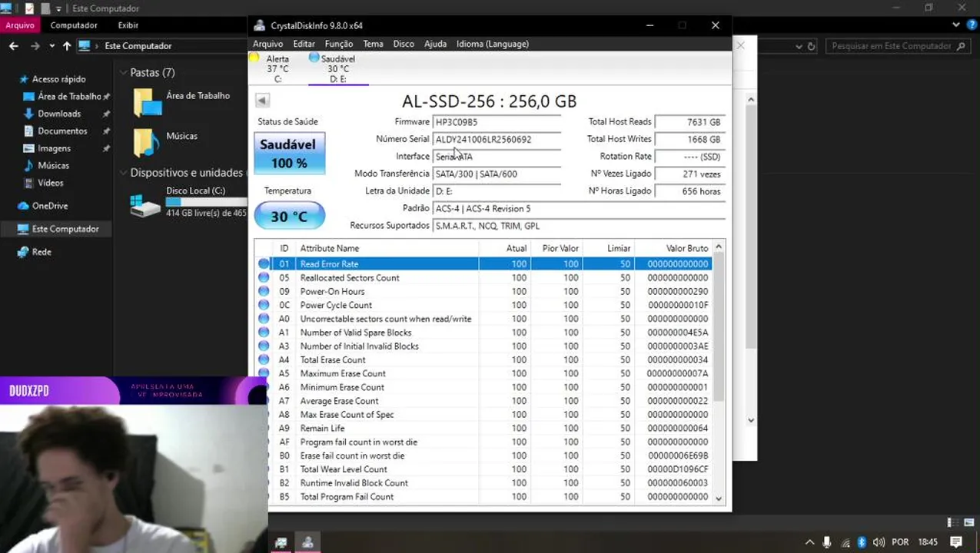Open the Tema menu
This screenshot has height=553, width=980.
[x=373, y=44]
